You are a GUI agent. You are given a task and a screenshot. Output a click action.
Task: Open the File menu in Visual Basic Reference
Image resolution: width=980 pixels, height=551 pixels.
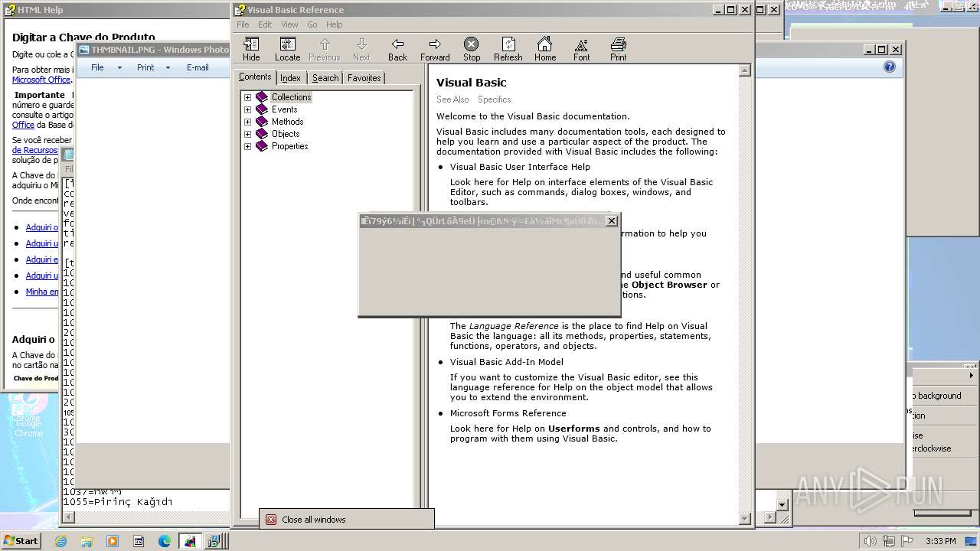click(x=243, y=24)
